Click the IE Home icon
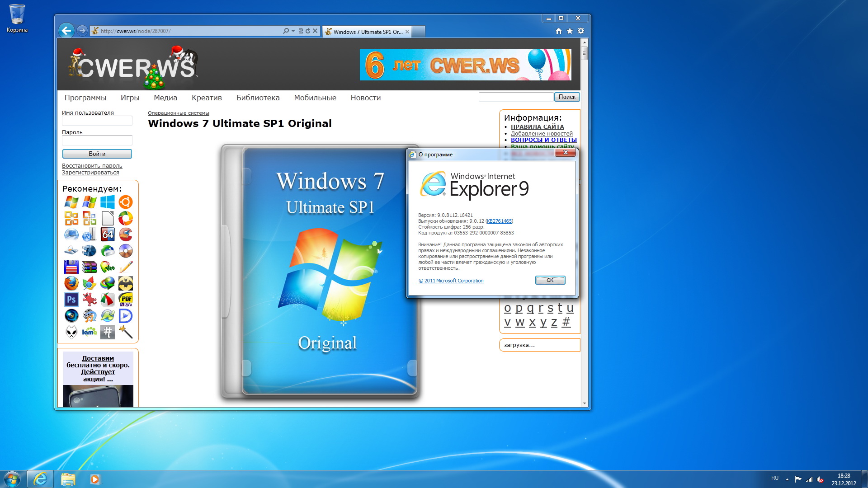This screenshot has height=488, width=868. tap(559, 31)
